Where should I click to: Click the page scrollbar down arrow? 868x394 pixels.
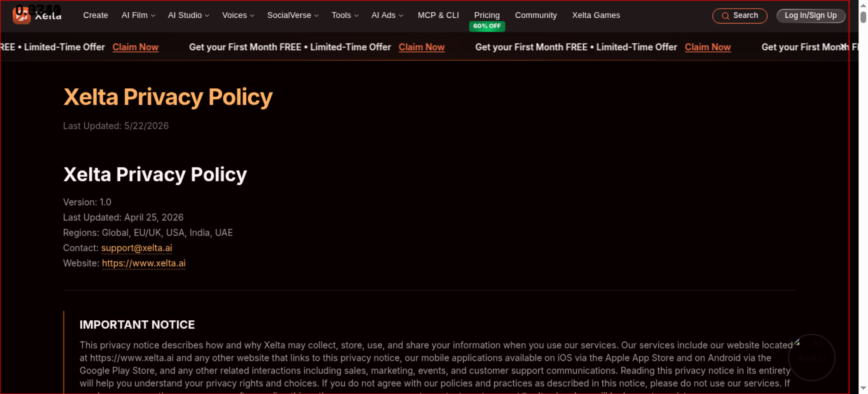pos(863,388)
